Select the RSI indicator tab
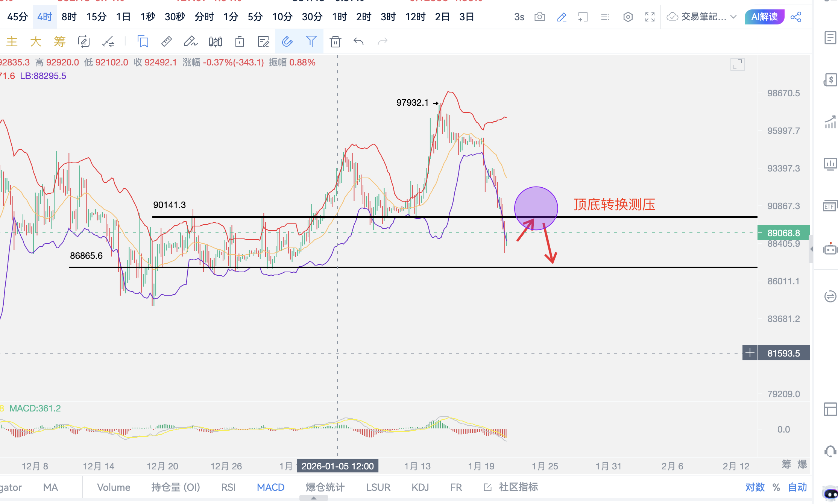Viewport: 838px width, 504px height. click(x=228, y=487)
